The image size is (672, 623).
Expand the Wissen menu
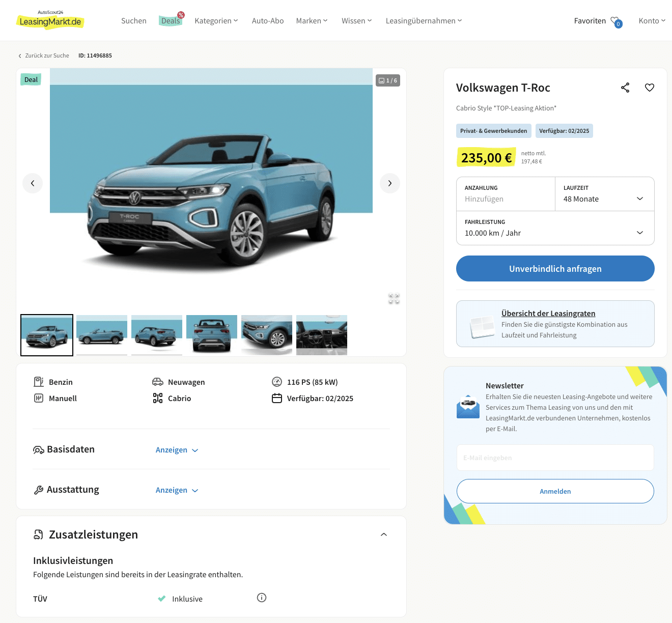(x=357, y=21)
